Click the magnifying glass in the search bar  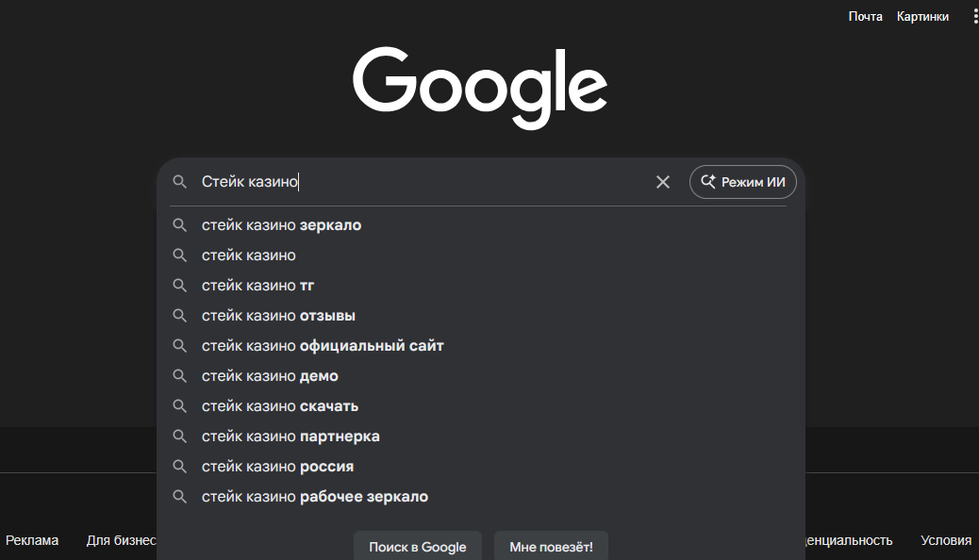[x=179, y=182]
